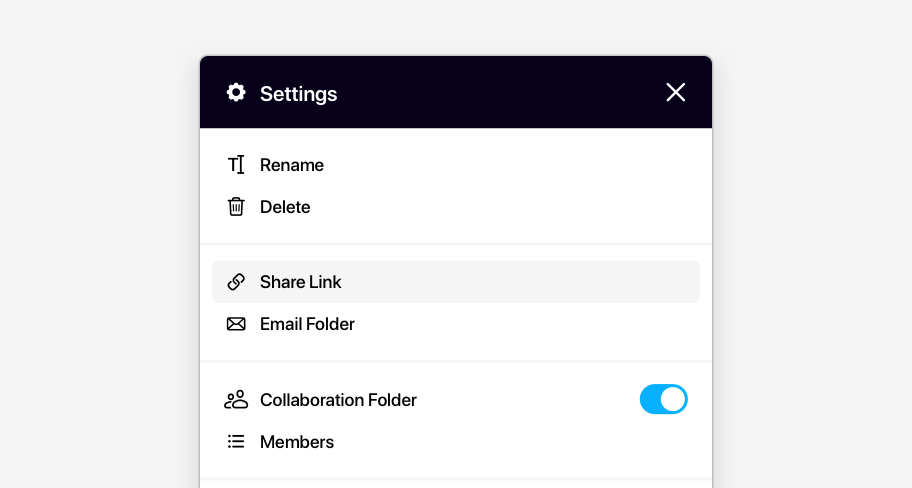Click the Settings title text
Viewport: 912px width, 488px height.
click(298, 94)
